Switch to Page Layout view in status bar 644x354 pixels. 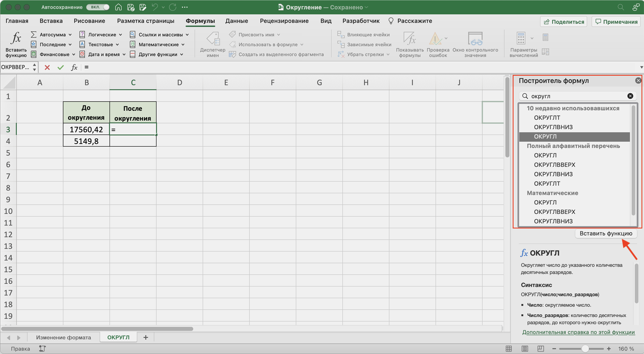tap(525, 349)
